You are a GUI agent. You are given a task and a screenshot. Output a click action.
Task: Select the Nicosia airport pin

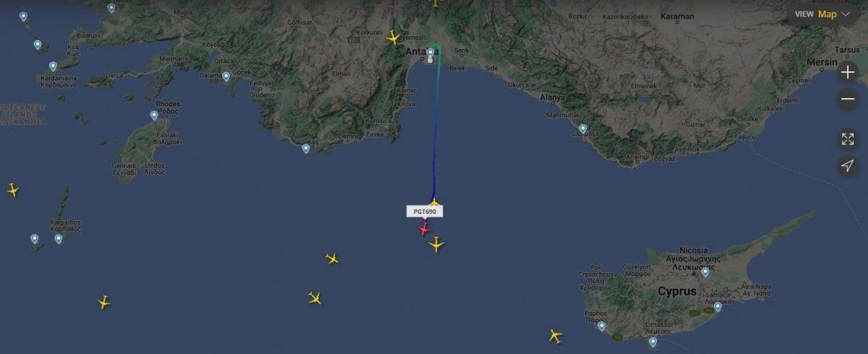coord(705,272)
